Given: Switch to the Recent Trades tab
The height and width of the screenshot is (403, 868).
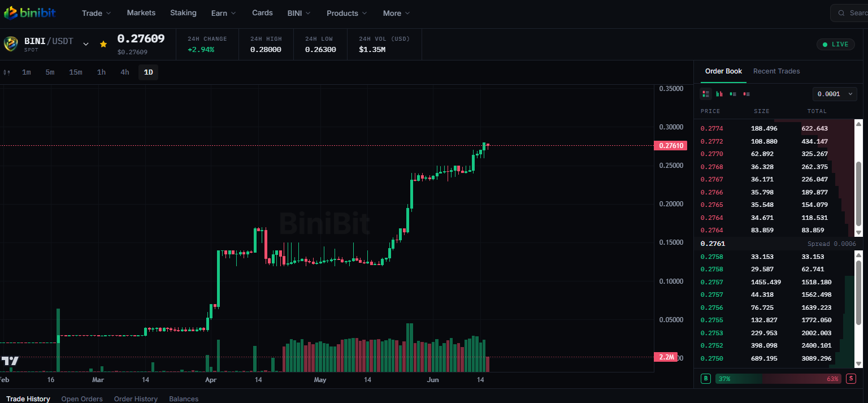Looking at the screenshot, I should 776,71.
